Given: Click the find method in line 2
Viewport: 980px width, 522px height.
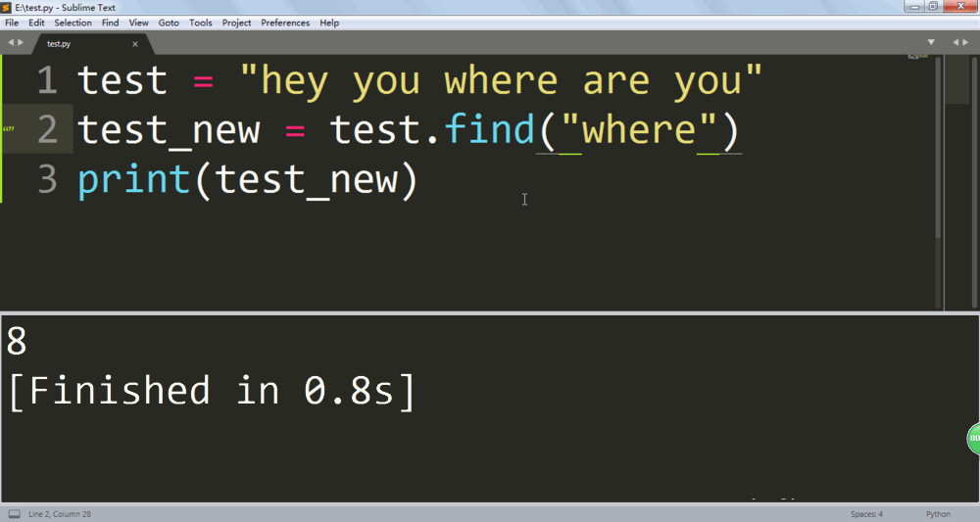Looking at the screenshot, I should (x=485, y=130).
